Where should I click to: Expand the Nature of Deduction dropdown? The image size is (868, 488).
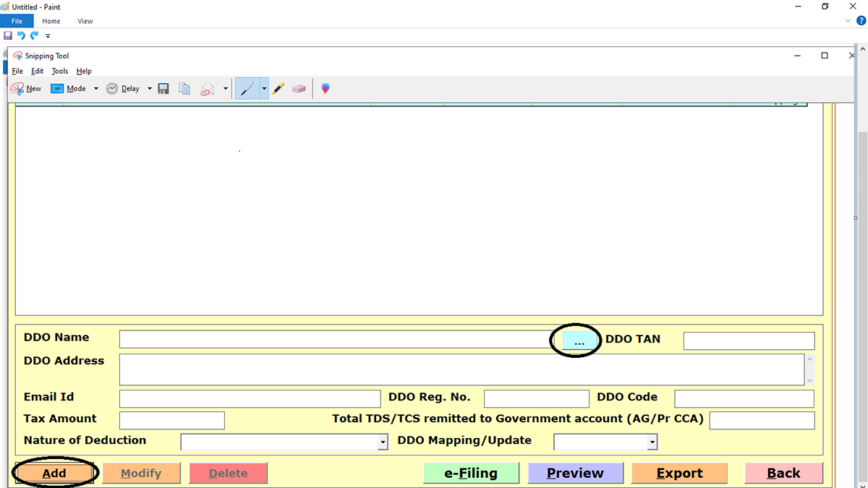pyautogui.click(x=383, y=442)
